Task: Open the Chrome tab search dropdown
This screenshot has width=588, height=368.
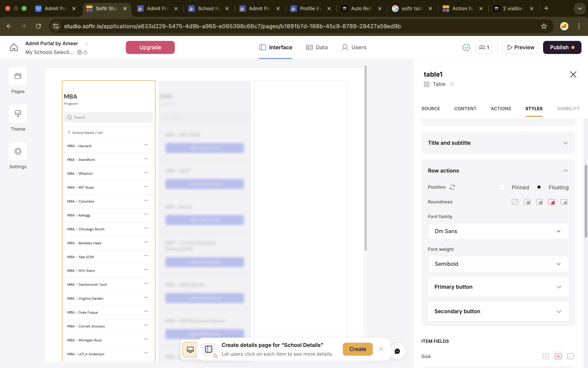Action: pyautogui.click(x=579, y=9)
